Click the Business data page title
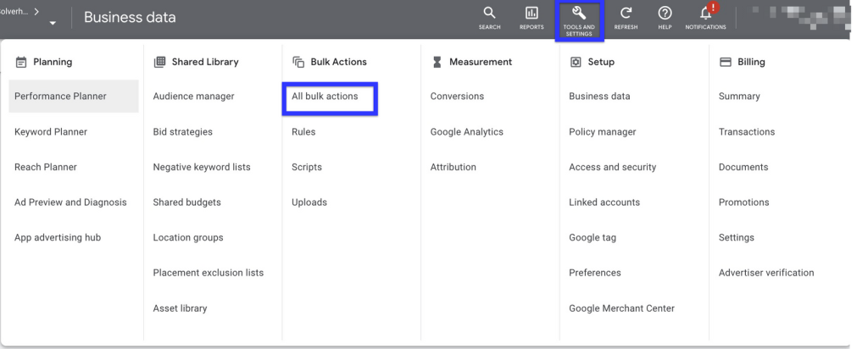868x349 pixels. click(130, 17)
